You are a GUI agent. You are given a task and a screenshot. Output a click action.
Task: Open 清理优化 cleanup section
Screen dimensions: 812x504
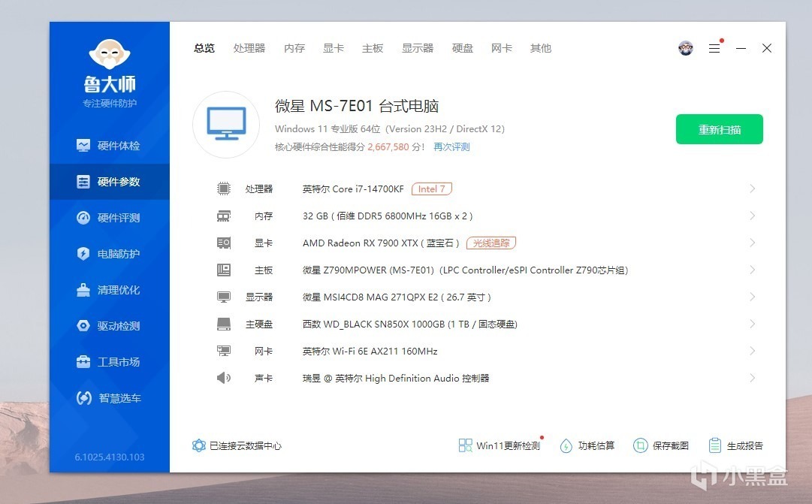[109, 290]
